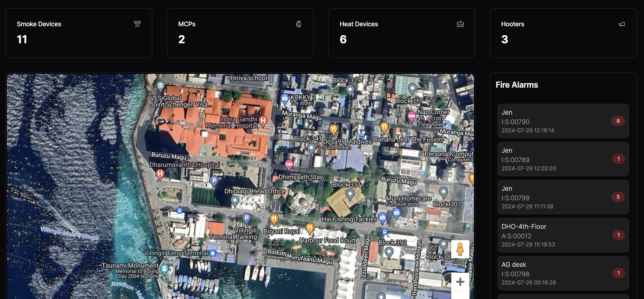Open the DHO-4th-Floor alarm entry
Viewport: 644px width, 299px height.
pyautogui.click(x=563, y=235)
